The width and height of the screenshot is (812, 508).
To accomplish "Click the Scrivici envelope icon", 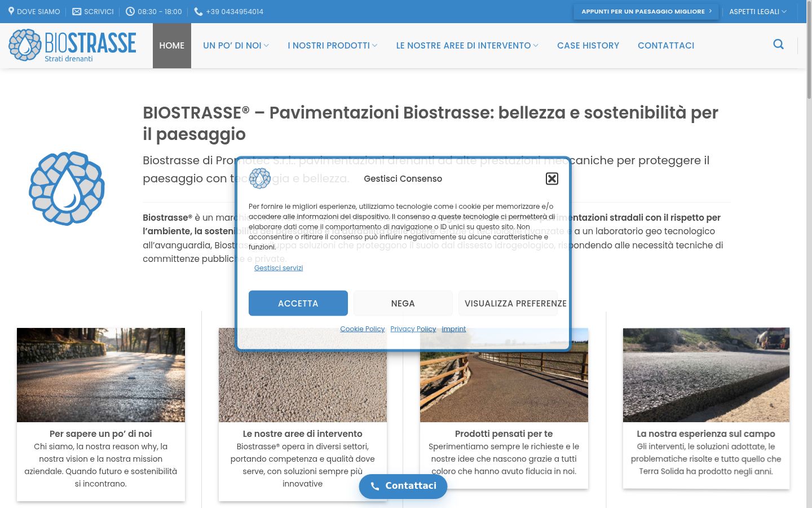I will coord(77,11).
